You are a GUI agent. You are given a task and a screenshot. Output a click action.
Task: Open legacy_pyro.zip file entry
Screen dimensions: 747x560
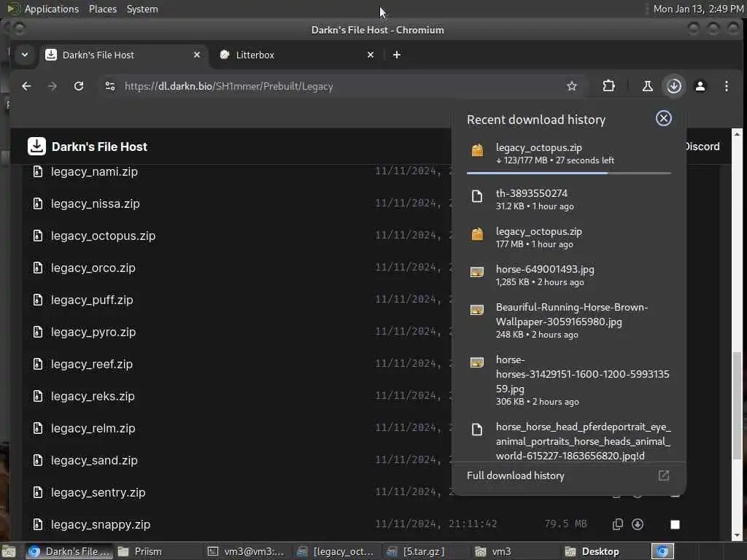point(93,332)
